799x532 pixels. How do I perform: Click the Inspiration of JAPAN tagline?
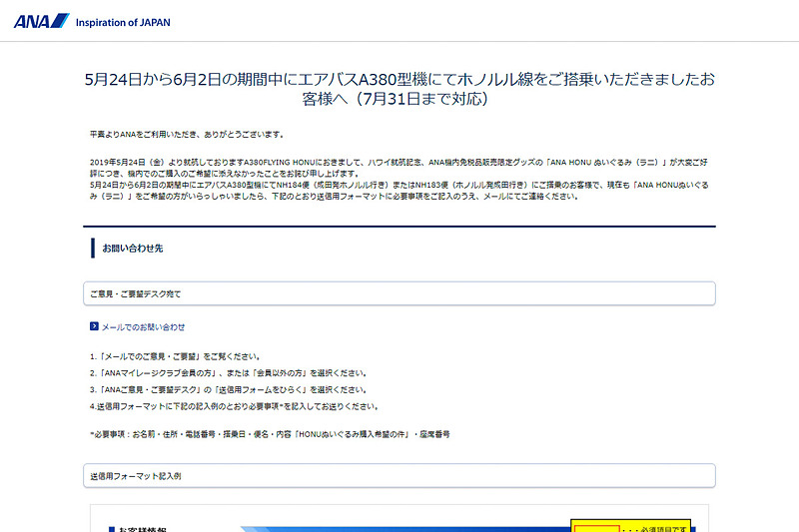pyautogui.click(x=123, y=22)
